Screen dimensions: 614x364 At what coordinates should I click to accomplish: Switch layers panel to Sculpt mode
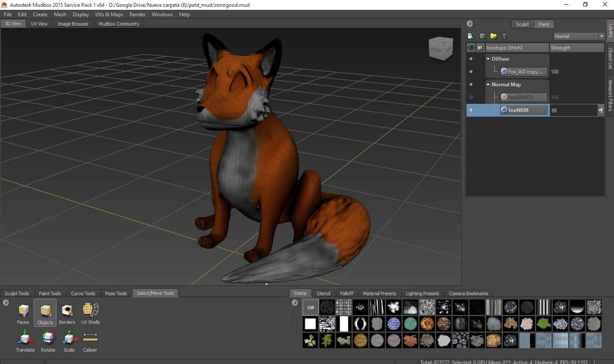coord(522,24)
